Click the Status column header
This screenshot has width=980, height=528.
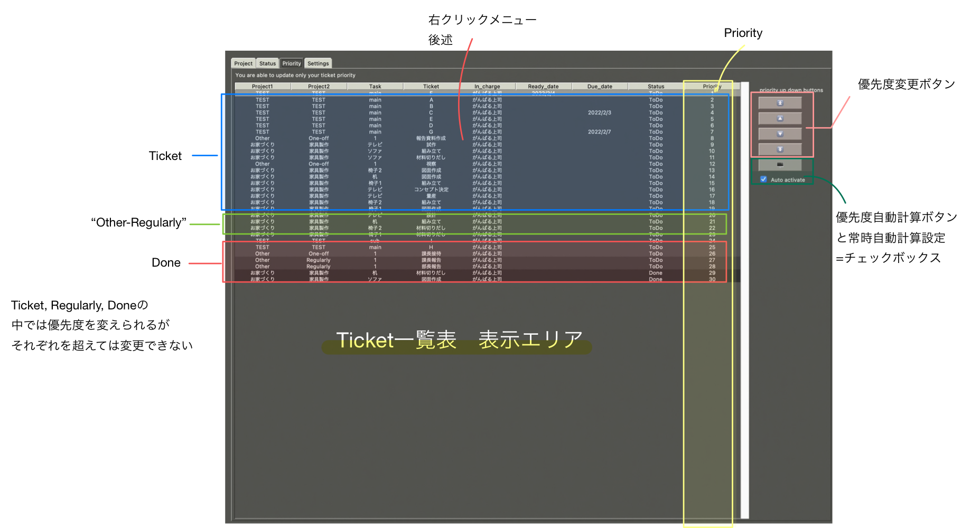(656, 87)
